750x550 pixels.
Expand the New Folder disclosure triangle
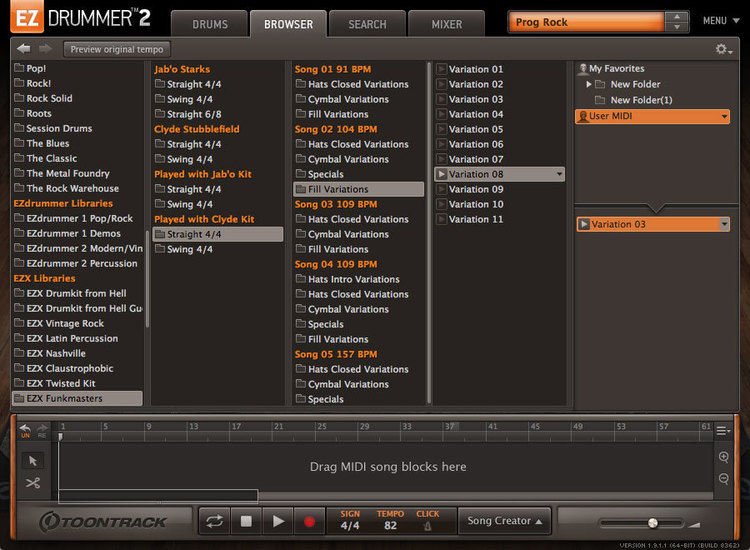(x=589, y=84)
